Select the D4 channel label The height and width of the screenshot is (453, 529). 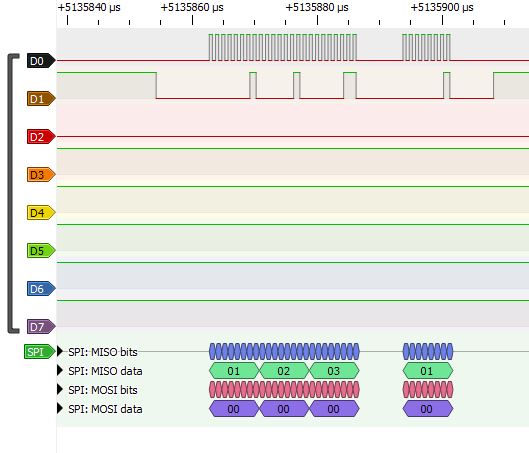(x=41, y=213)
